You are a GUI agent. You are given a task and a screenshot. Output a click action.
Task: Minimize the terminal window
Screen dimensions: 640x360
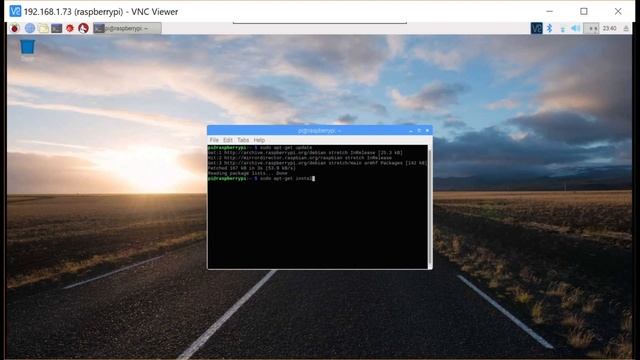point(411,131)
